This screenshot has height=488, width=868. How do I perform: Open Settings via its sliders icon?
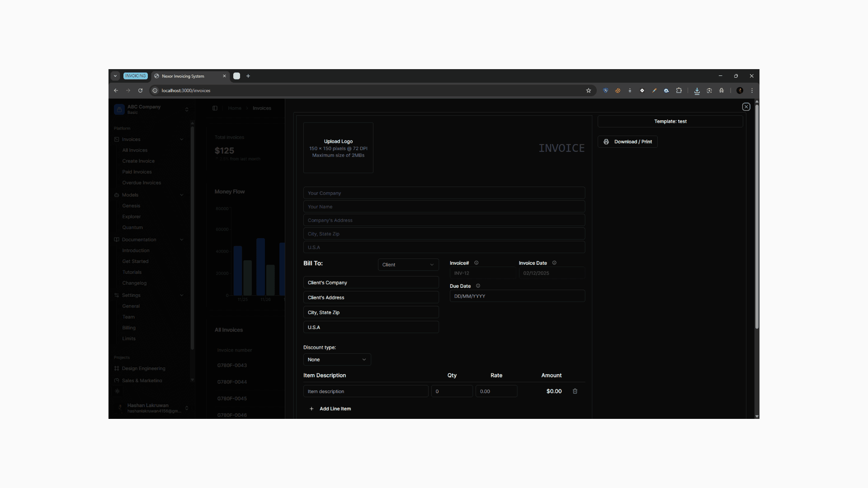pos(116,295)
